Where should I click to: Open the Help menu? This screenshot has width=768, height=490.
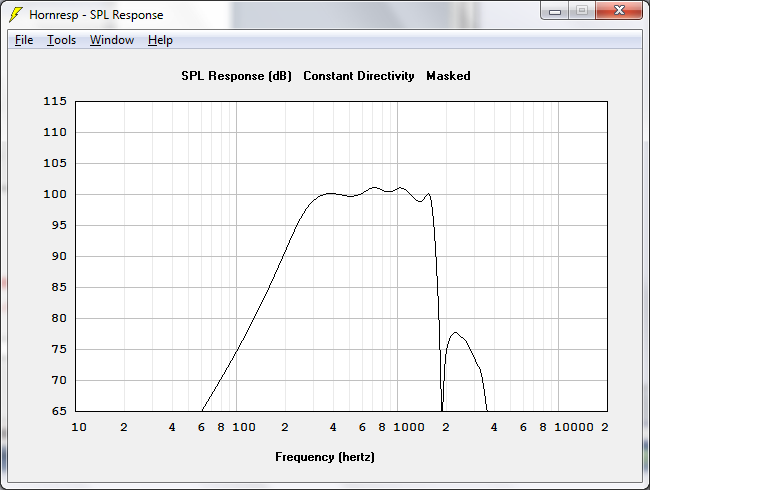[160, 40]
